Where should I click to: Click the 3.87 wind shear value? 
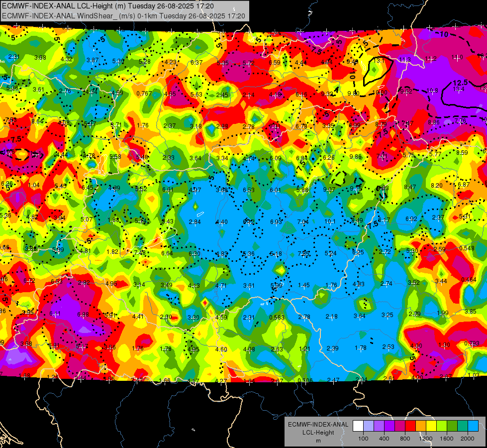(93, 60)
